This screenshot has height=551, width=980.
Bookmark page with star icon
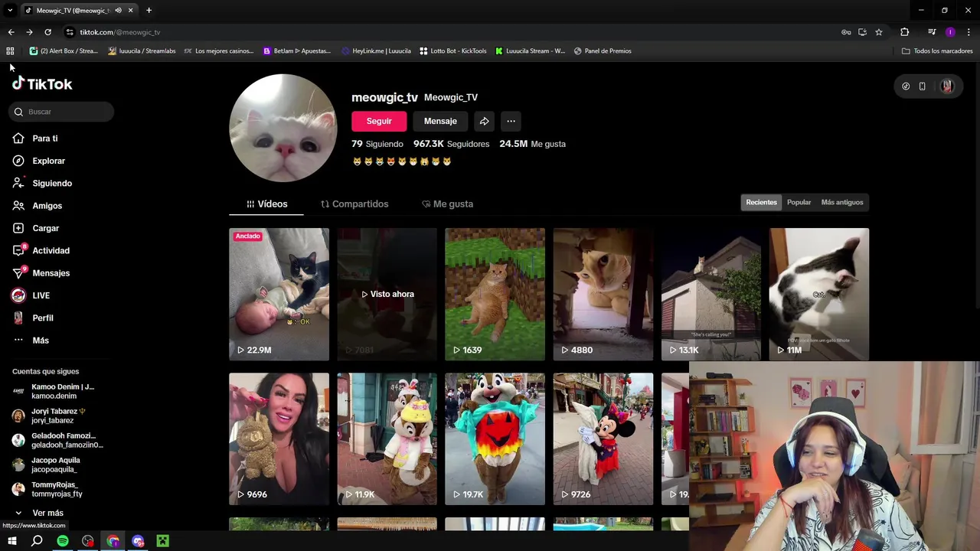pos(879,32)
